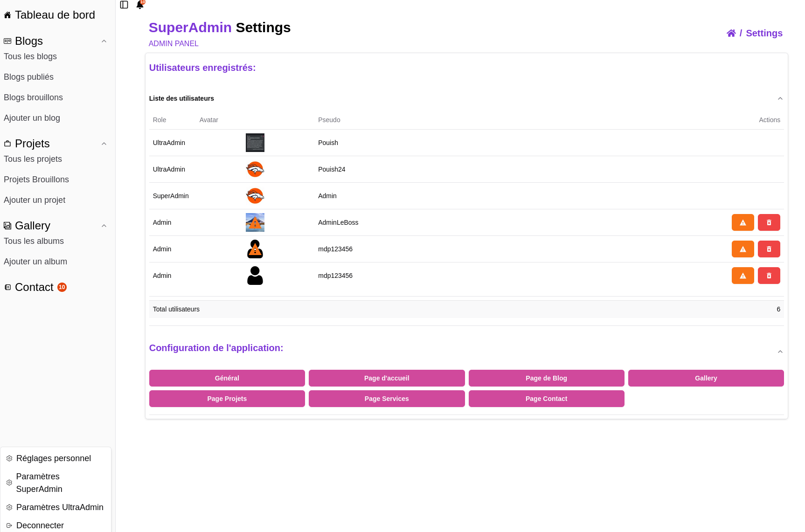Viewport: 805px width, 532px height.
Task: Click the Deconnecter logout icon
Action: point(9,525)
